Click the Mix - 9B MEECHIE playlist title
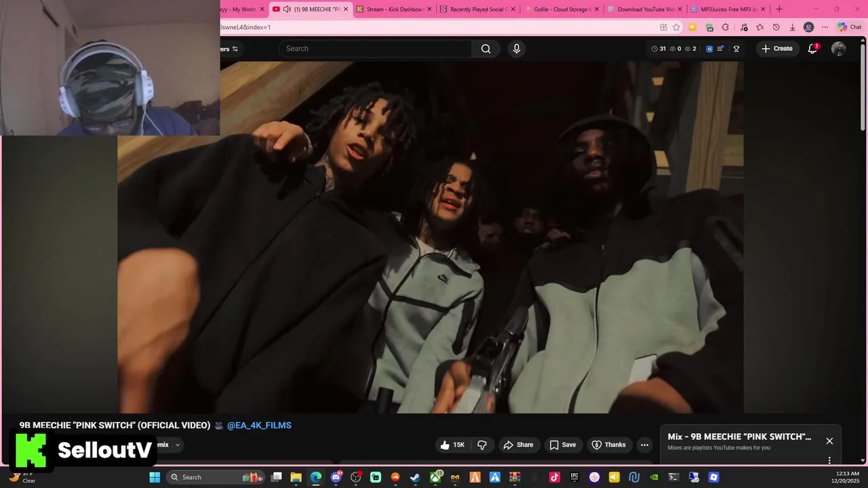Screen dimensions: 868x488 [x=739, y=437]
